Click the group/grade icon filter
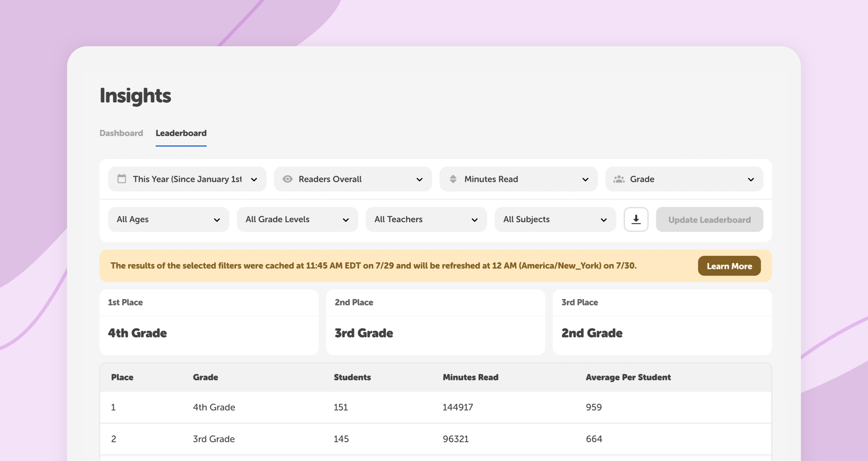 (620, 179)
